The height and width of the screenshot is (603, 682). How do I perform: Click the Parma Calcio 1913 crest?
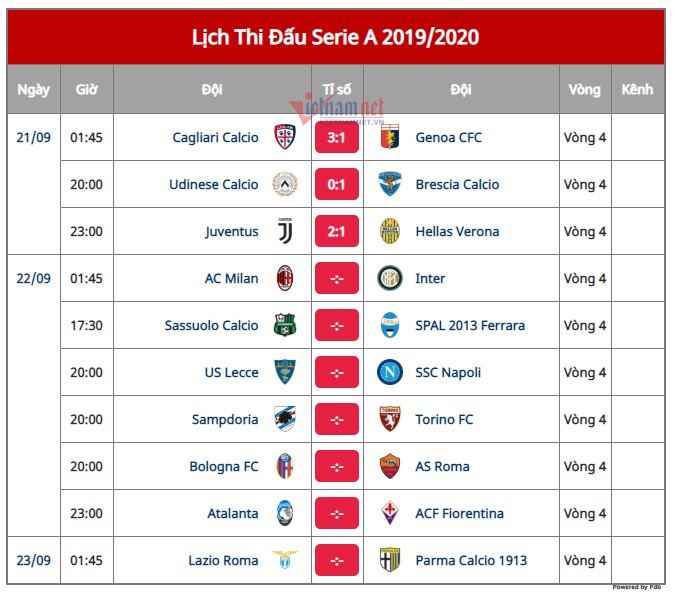pyautogui.click(x=390, y=560)
